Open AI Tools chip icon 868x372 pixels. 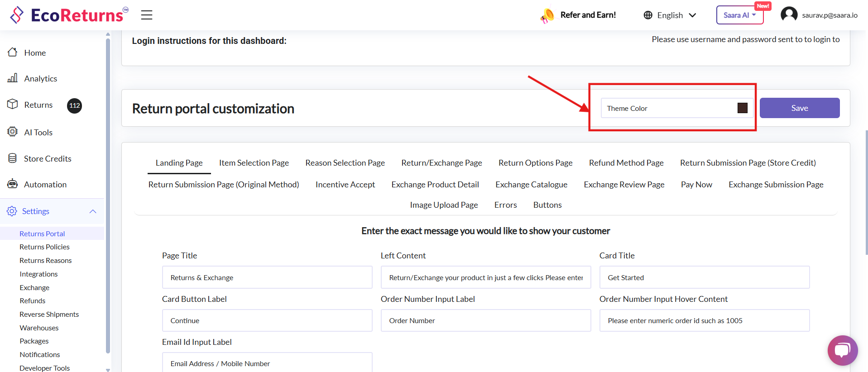coord(13,132)
